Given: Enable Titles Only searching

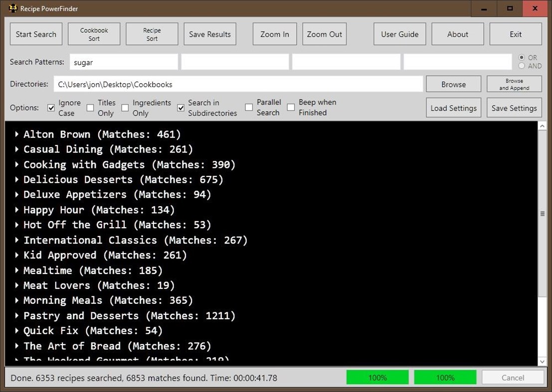Looking at the screenshot, I should (x=90, y=108).
